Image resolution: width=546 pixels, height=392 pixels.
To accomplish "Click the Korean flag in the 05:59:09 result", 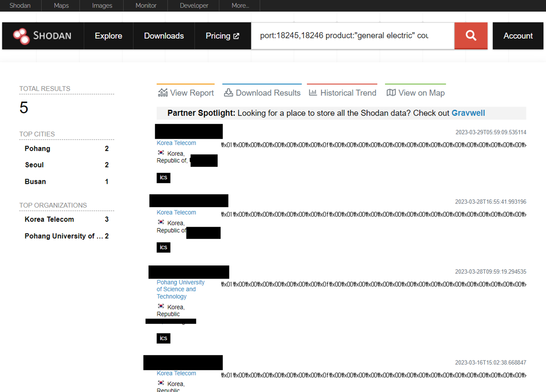I will (x=161, y=153).
